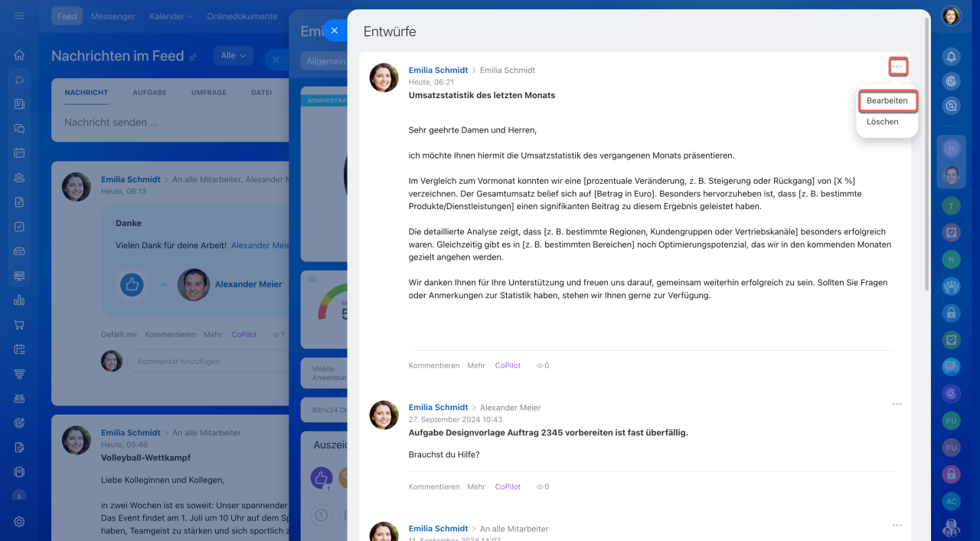980x541 pixels.
Task: Open the robot automation icon in left sidebar
Action: 19,398
